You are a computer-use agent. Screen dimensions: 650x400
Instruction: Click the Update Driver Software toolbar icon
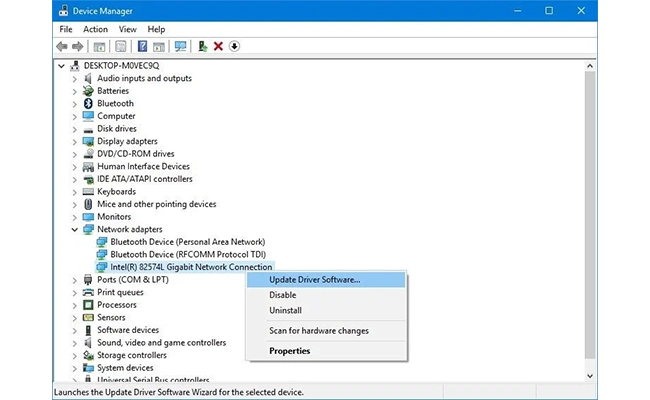tap(202, 46)
